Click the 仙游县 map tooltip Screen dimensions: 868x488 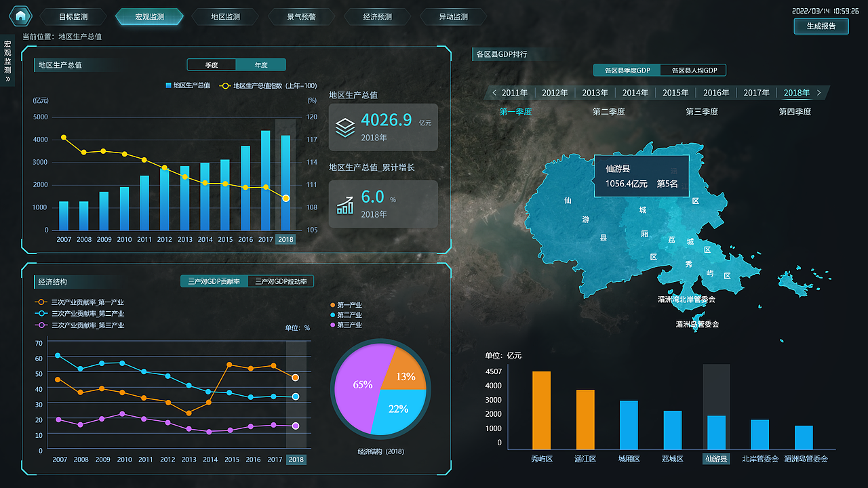click(642, 176)
